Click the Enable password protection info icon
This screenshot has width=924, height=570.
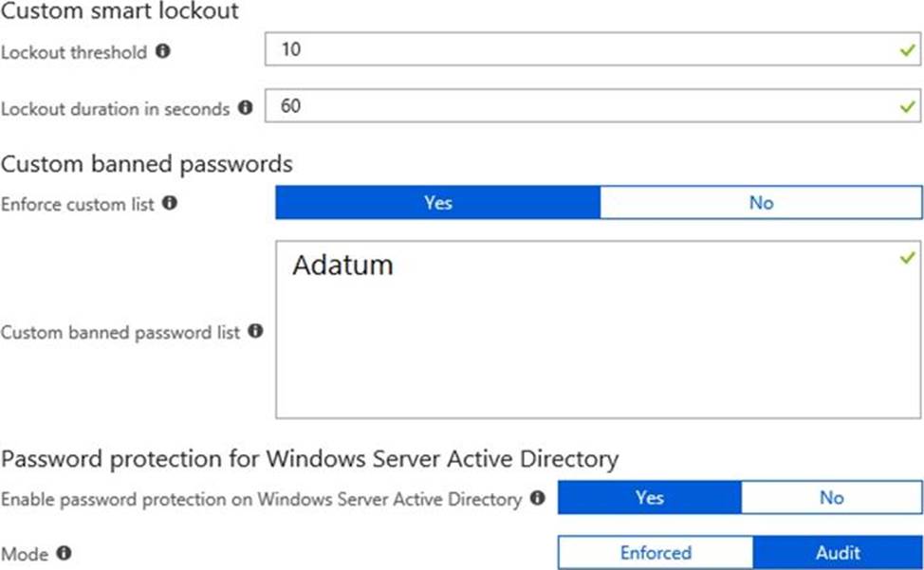(x=538, y=498)
